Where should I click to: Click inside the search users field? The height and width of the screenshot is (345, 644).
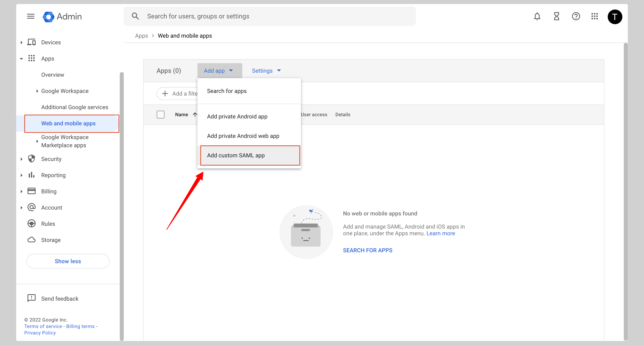[x=250, y=16]
